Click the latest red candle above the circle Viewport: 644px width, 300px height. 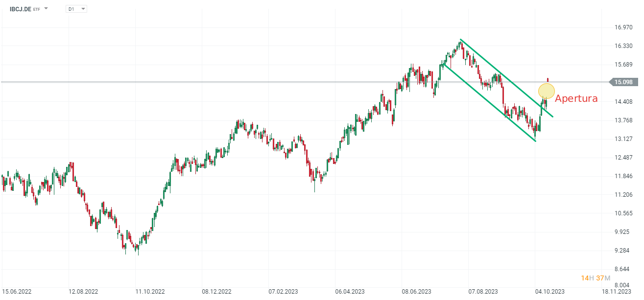(548, 79)
